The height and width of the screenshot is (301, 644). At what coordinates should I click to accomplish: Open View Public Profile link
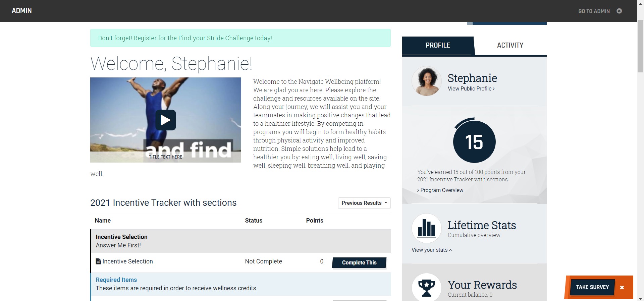coord(471,89)
